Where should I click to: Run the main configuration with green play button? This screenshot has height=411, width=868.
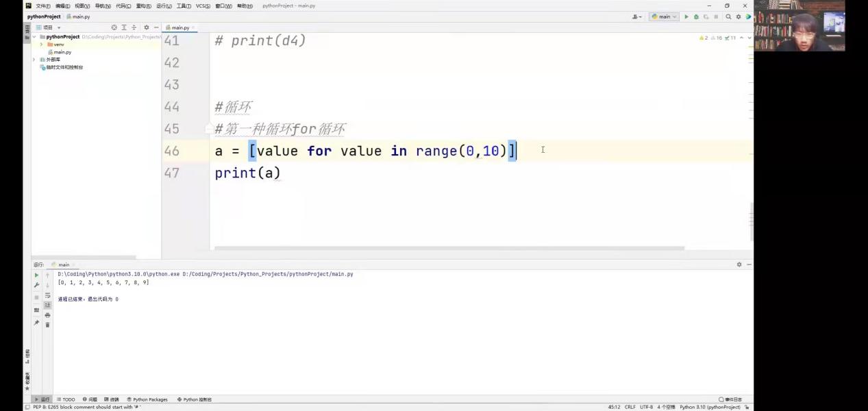pyautogui.click(x=686, y=16)
